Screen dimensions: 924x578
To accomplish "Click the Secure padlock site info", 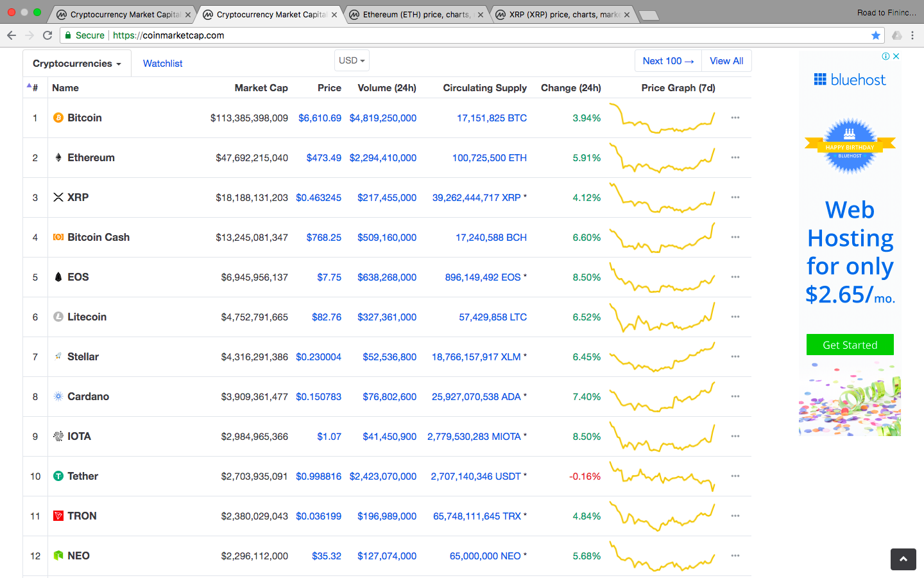I will click(85, 35).
